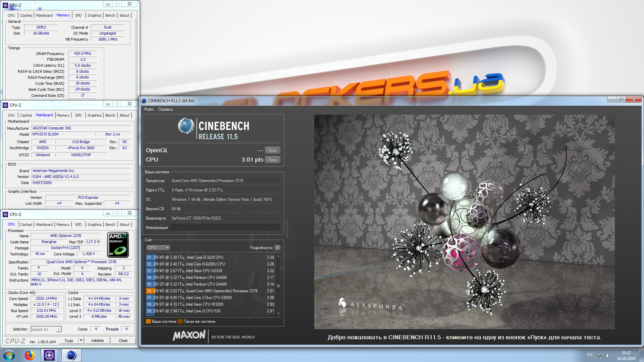The width and height of the screenshot is (644, 362).
Task: Open Подробности details arrow
Action: [277, 248]
